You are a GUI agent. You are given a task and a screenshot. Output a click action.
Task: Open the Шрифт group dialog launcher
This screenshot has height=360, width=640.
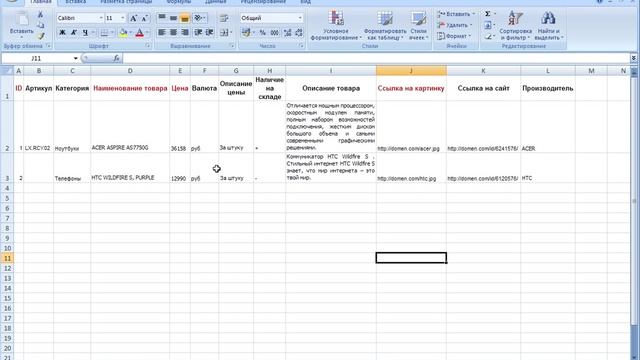pos(148,46)
